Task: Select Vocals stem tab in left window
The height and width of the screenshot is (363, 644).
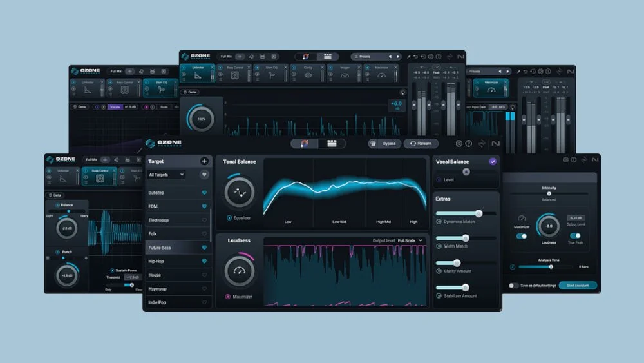Action: coord(115,107)
